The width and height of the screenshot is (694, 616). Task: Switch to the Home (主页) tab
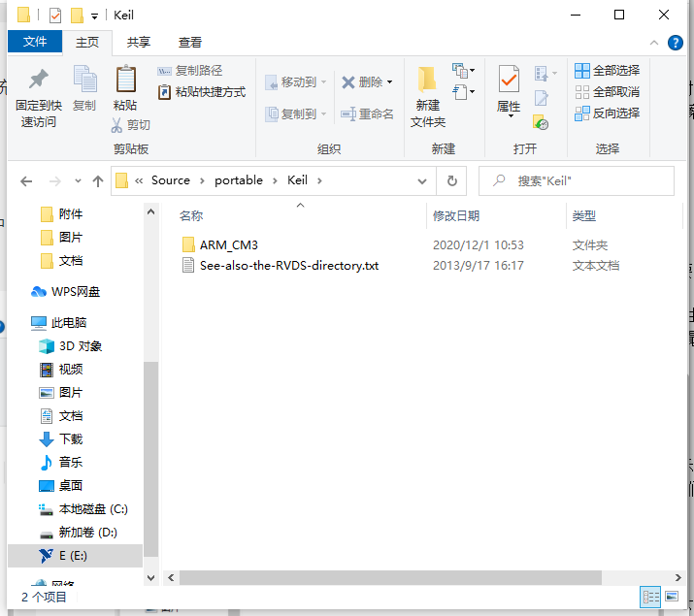(87, 43)
